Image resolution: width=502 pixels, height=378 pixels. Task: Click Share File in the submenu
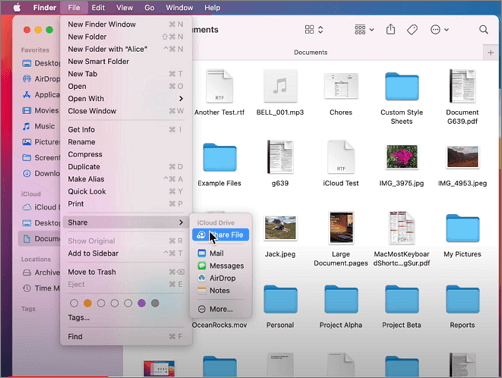221,235
